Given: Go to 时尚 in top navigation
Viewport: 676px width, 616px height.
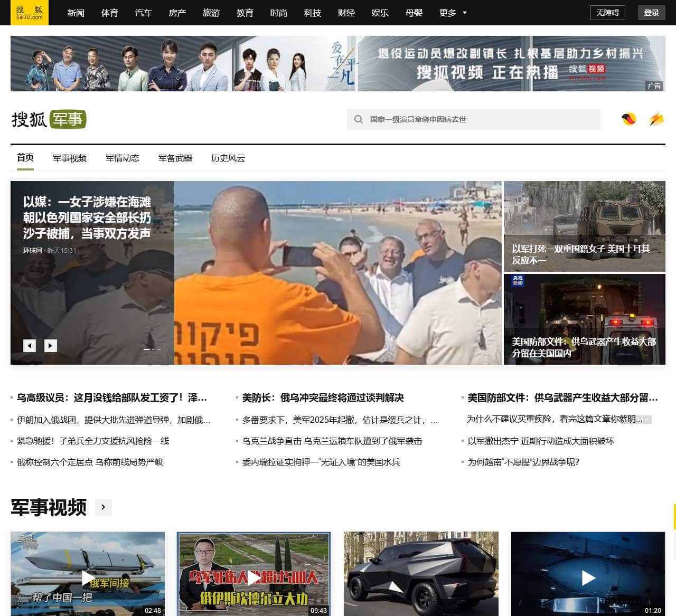Looking at the screenshot, I should 279,13.
